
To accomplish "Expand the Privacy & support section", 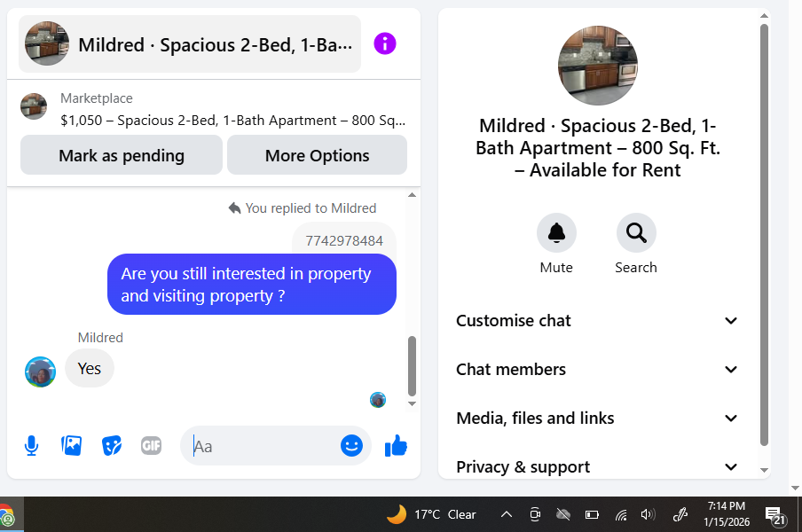I will pos(597,466).
